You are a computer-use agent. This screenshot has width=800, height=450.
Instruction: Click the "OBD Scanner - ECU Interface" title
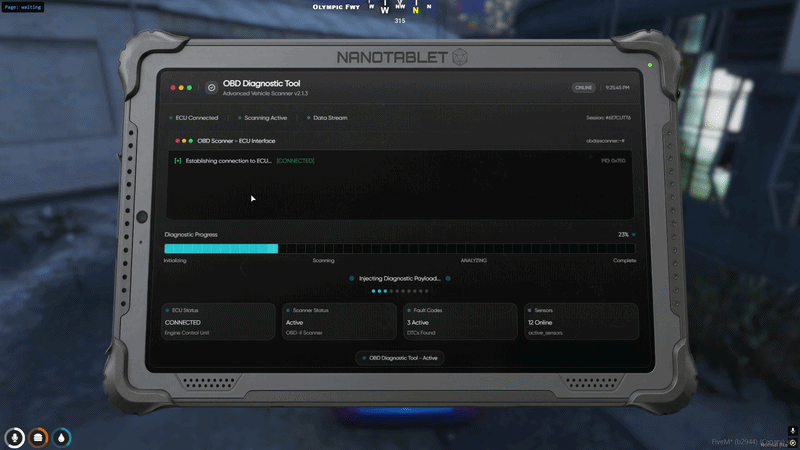pos(236,141)
